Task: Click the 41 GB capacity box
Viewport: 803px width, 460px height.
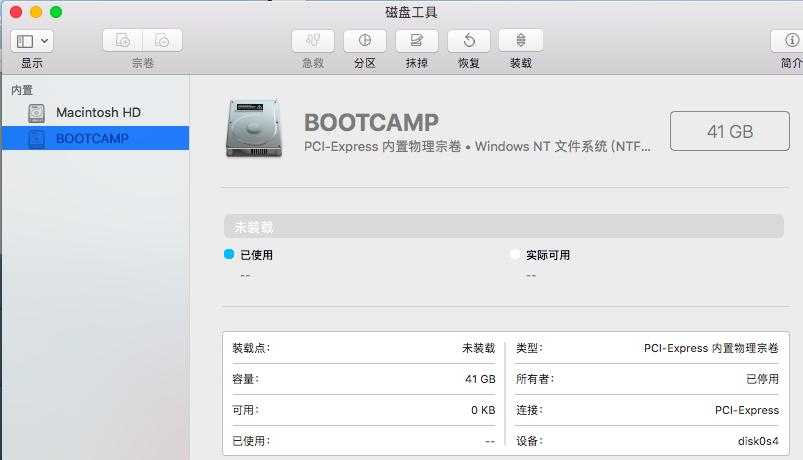Action: (x=730, y=131)
